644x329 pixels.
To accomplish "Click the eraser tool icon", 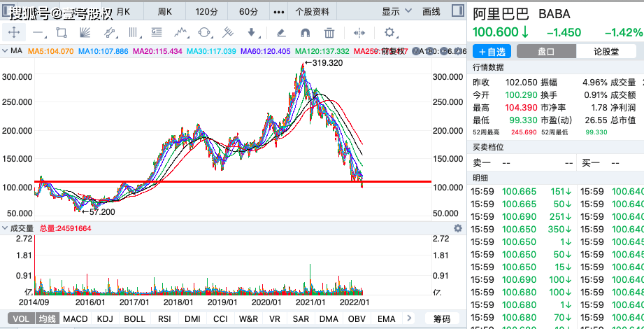I will click(281, 32).
